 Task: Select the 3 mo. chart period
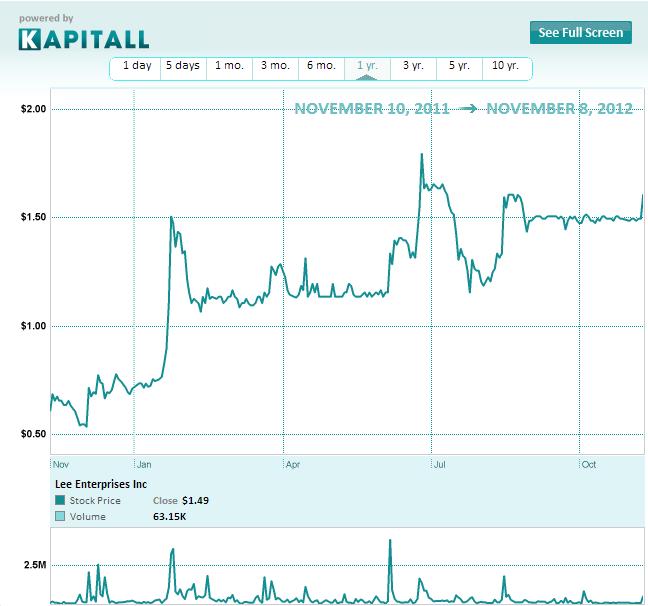click(275, 66)
